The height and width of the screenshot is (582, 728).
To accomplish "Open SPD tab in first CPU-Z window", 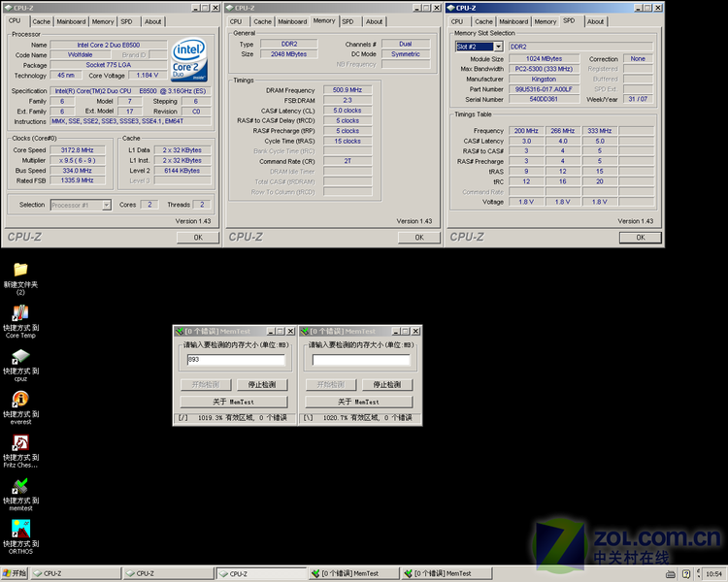I will (127, 21).
